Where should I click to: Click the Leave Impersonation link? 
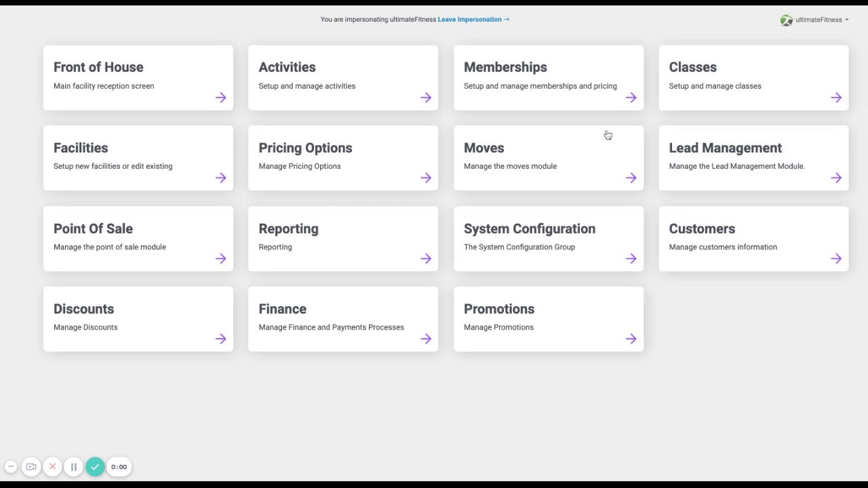473,20
